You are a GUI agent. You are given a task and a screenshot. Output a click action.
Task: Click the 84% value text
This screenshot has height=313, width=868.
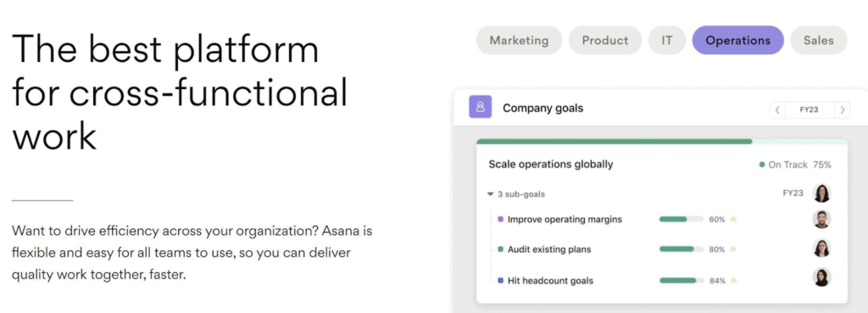[717, 281]
